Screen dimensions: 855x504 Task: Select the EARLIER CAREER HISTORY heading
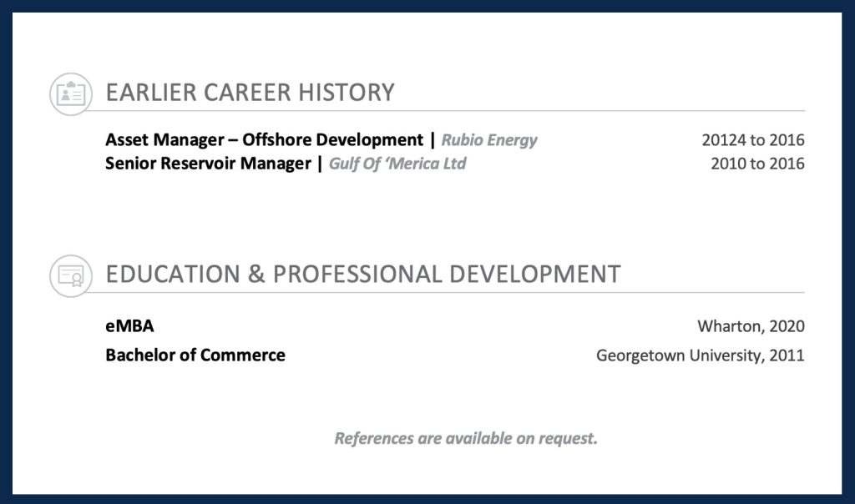point(250,93)
